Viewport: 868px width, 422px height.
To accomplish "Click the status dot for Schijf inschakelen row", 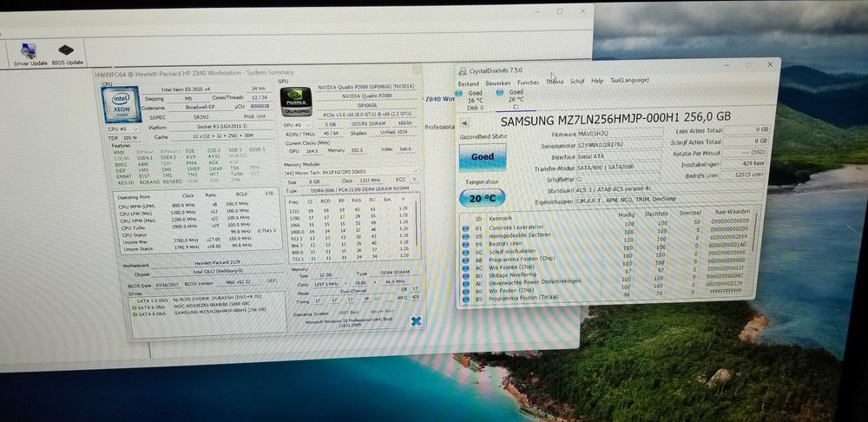I will 465,252.
